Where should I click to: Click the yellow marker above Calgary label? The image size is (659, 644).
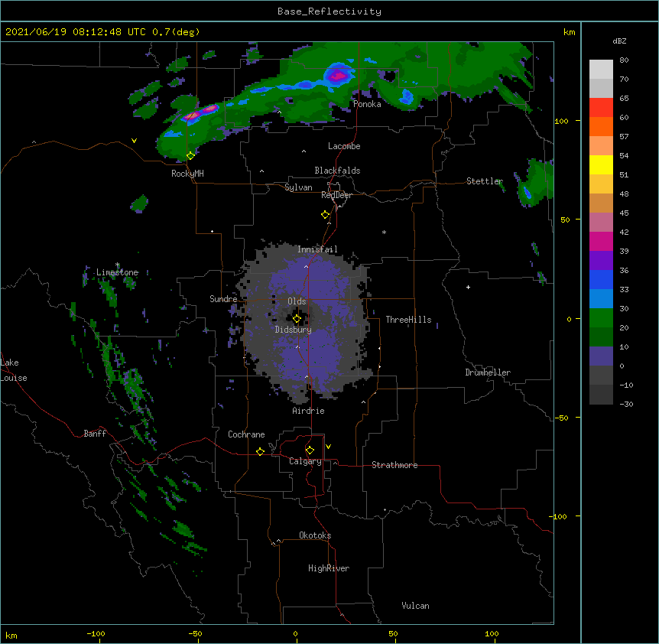(x=310, y=450)
